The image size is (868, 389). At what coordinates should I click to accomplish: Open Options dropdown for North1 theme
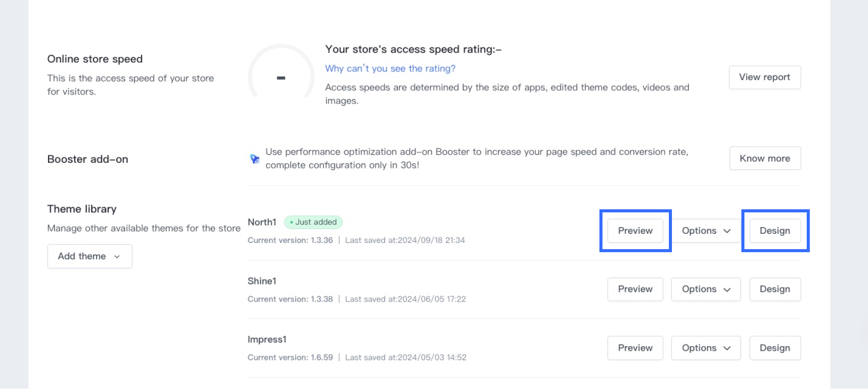(x=706, y=231)
